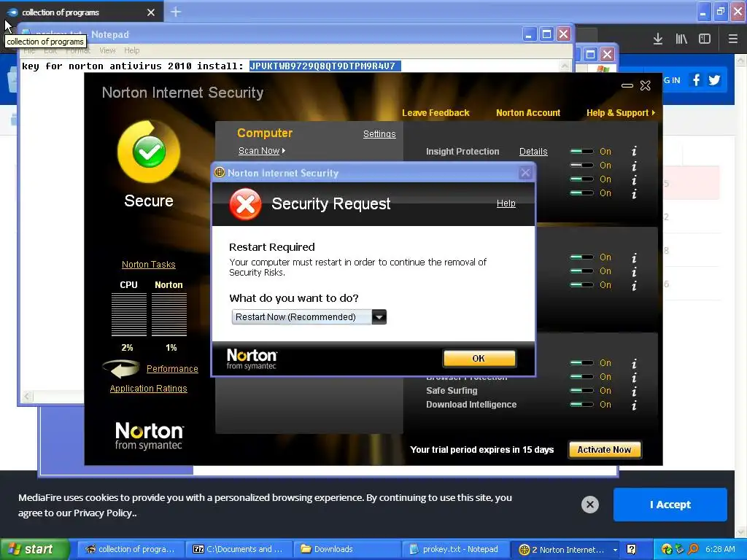
Task: Open the Windows Start button
Action: pyautogui.click(x=34, y=550)
